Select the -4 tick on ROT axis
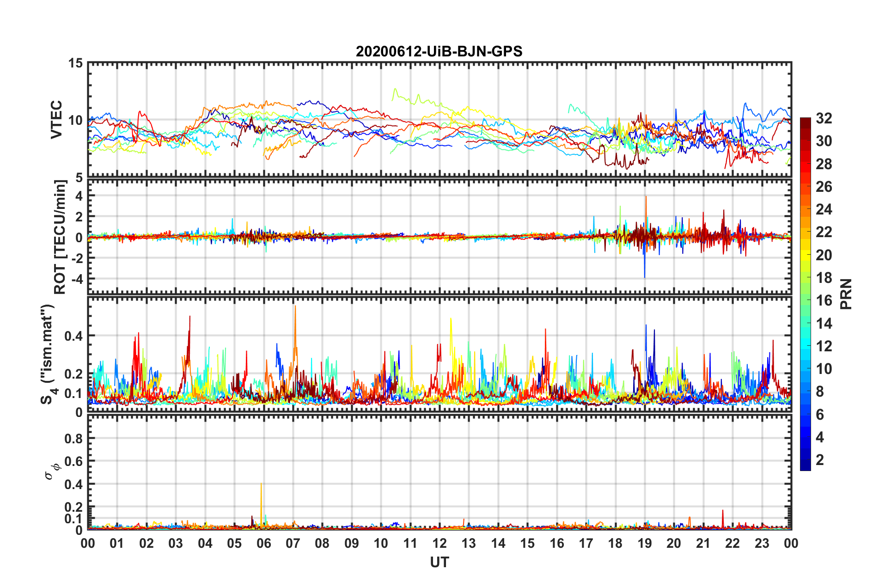This screenshot has width=879, height=588. point(77,279)
